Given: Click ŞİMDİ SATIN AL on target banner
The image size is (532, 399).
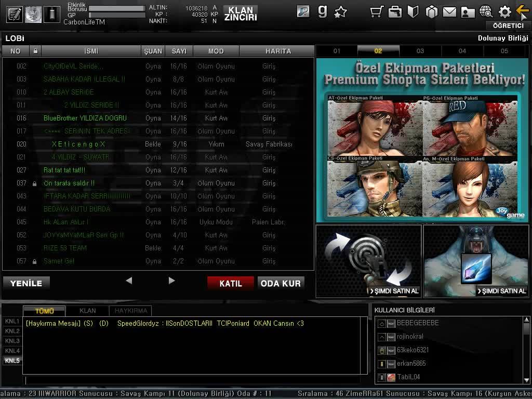Looking at the screenshot, I should (395, 291).
